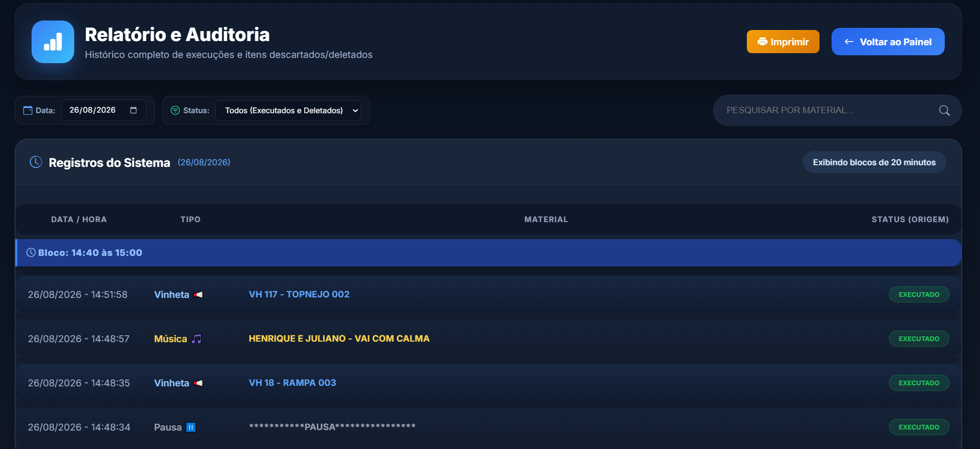980x449 pixels.
Task: Click the calendar icon next to Data label
Action: [28, 111]
